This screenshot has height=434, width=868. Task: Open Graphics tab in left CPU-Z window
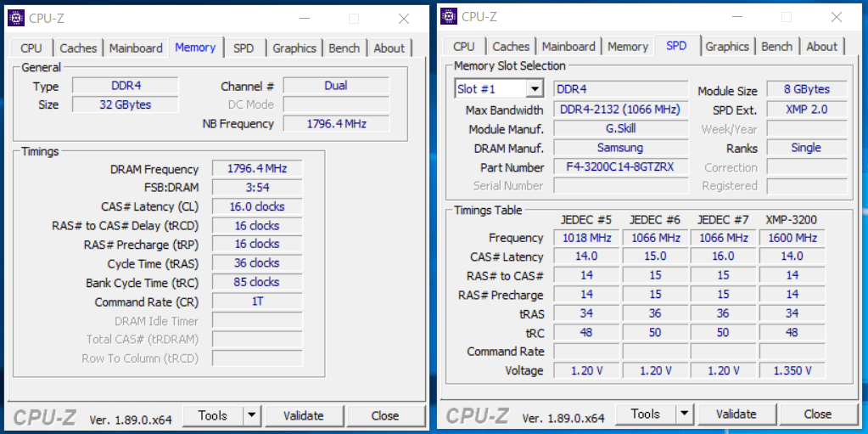click(294, 48)
